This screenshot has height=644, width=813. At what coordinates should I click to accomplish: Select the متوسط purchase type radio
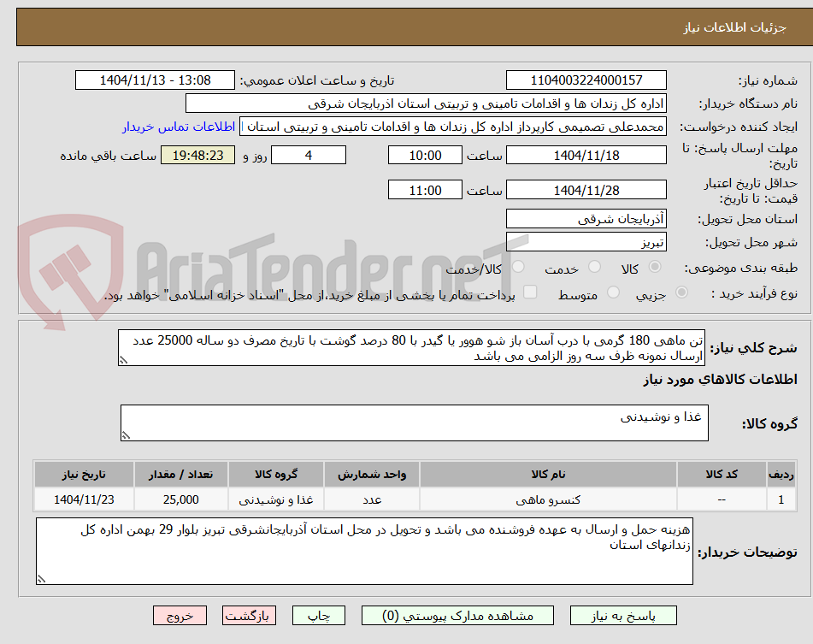(613, 293)
